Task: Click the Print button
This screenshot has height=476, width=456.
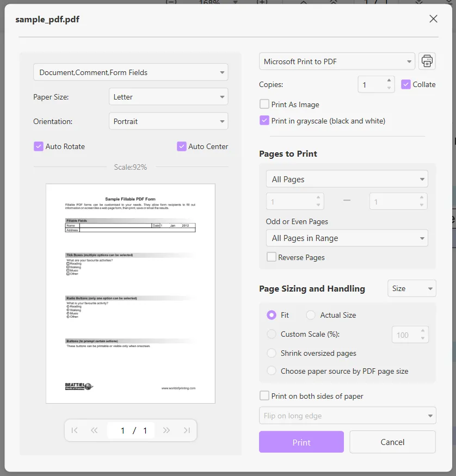Action: pyautogui.click(x=301, y=442)
